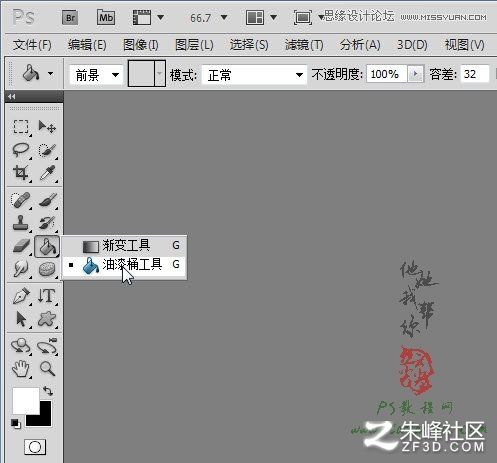Select the Pen tool

21,296
